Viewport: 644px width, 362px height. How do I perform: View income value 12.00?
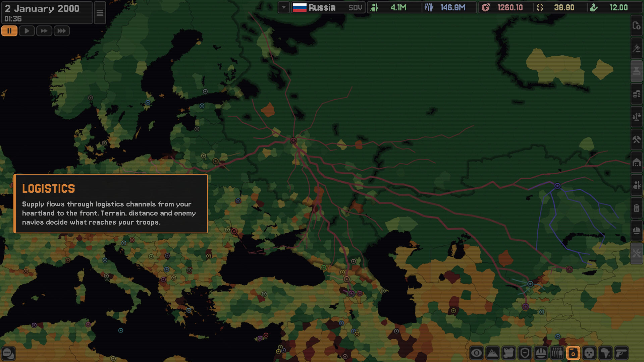[x=619, y=7]
